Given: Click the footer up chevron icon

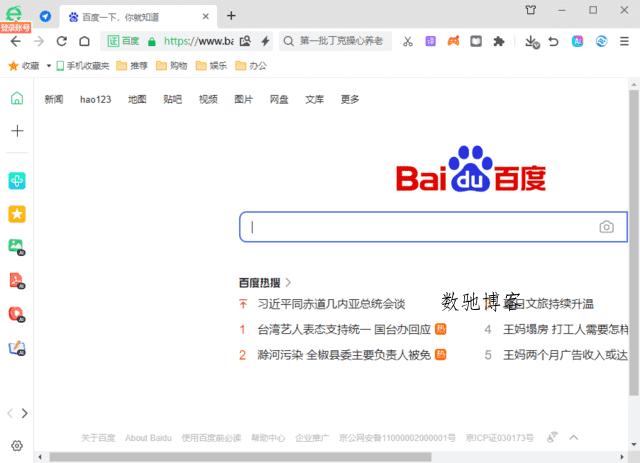Looking at the screenshot, I should (x=574, y=438).
